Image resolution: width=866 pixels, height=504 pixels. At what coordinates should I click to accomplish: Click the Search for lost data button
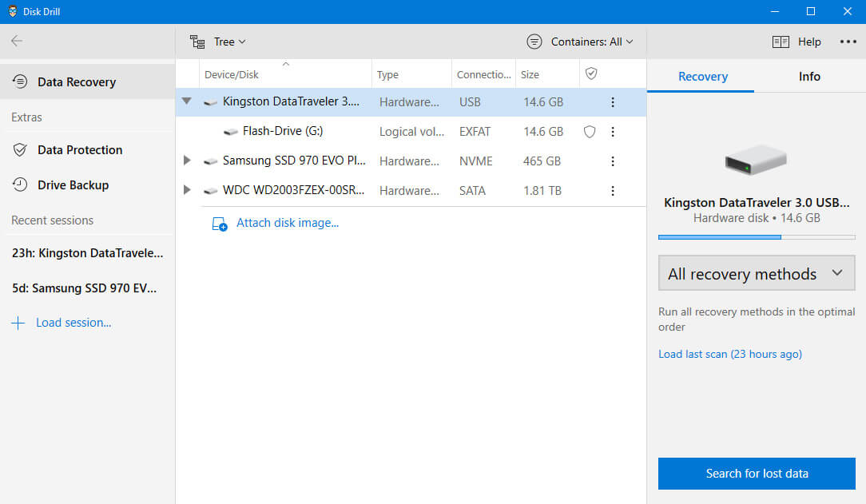756,473
